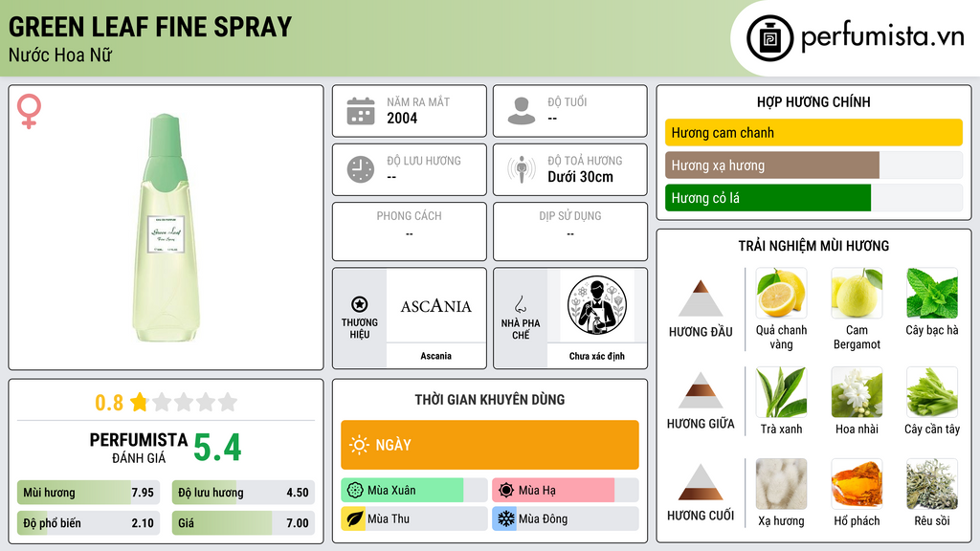Select the Trà xanh note thumbnail
980x551 pixels.
781,391
